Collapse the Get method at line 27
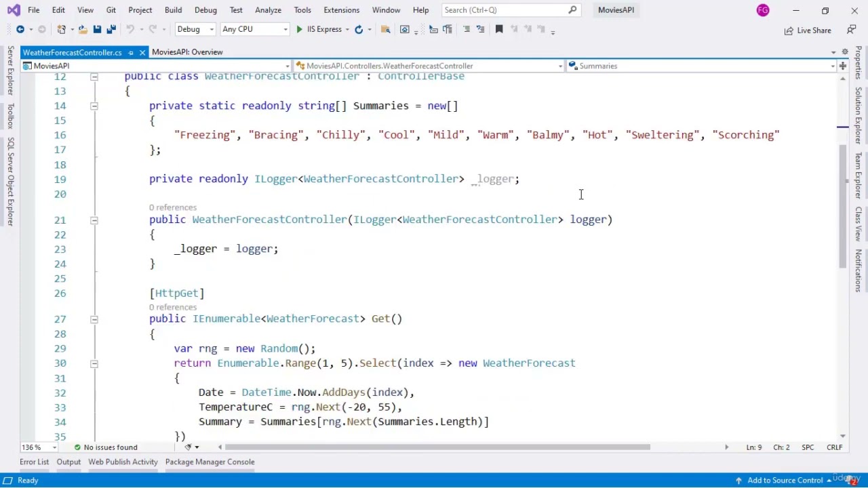This screenshot has height=488, width=868. pos(94,319)
